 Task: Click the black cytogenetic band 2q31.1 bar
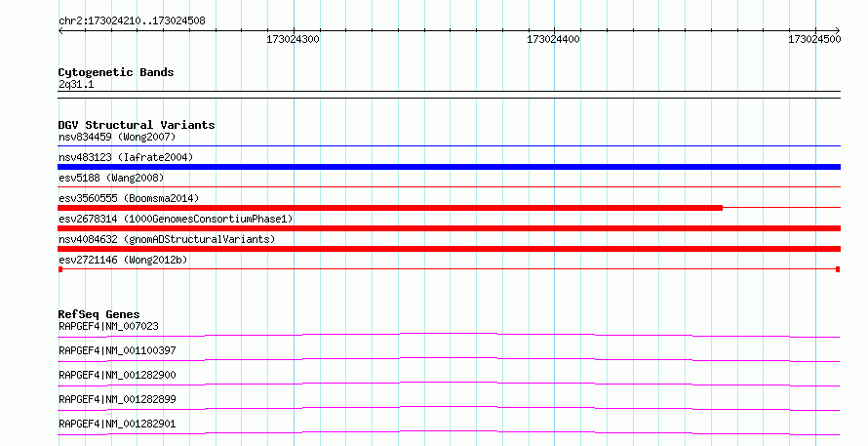[449, 95]
